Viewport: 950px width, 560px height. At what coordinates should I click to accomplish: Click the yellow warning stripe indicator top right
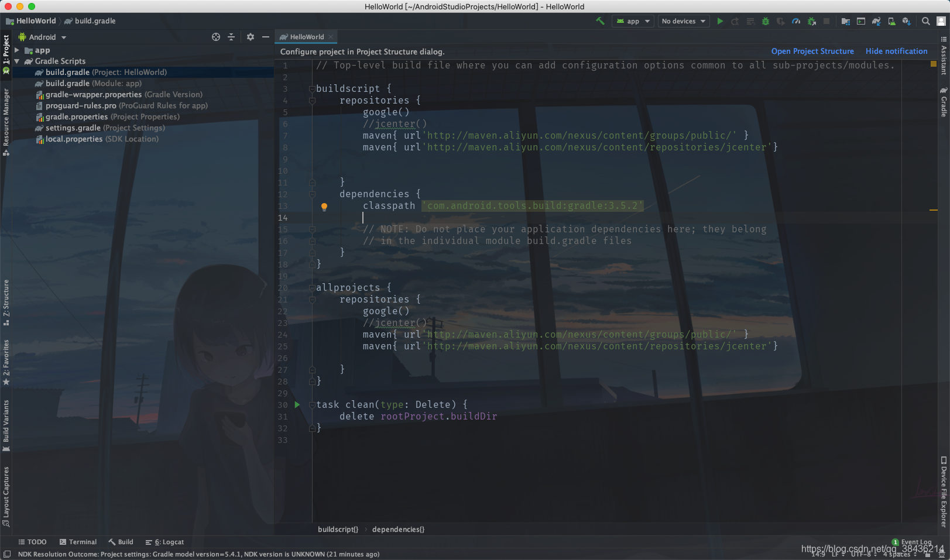[x=933, y=64]
